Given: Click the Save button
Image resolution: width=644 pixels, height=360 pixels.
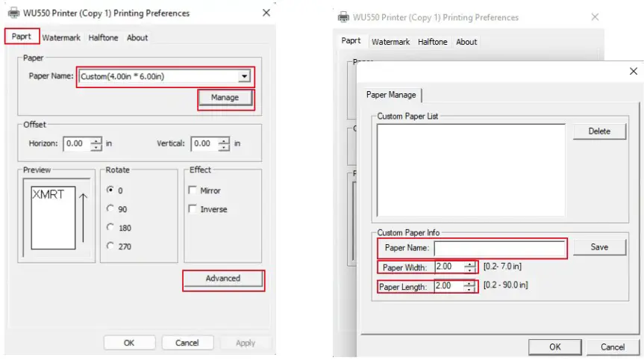Looking at the screenshot, I should [x=600, y=247].
